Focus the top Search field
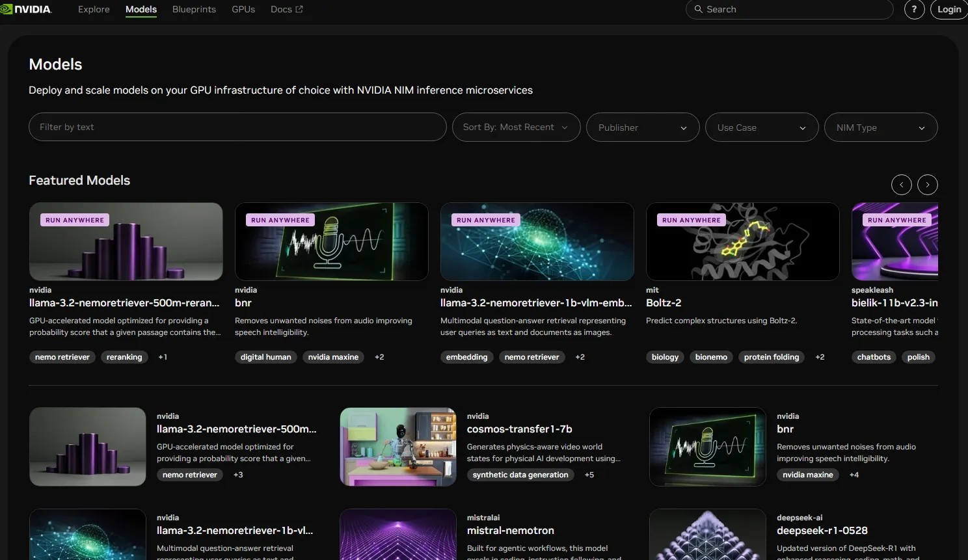The height and width of the screenshot is (560, 968). 790,9
